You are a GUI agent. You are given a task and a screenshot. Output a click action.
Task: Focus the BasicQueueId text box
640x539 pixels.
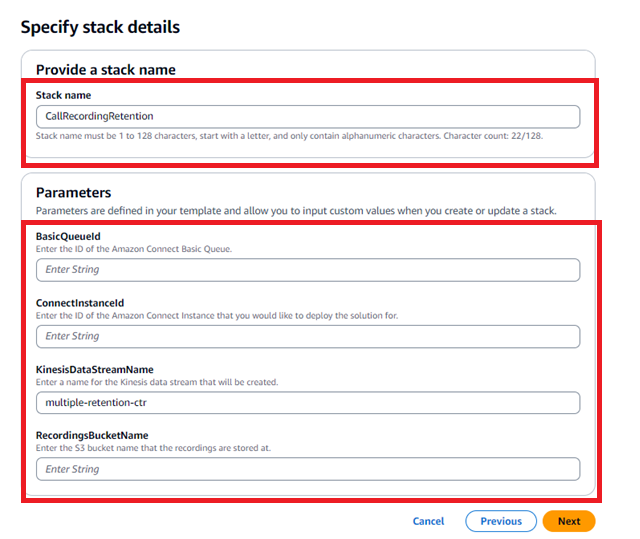click(306, 269)
